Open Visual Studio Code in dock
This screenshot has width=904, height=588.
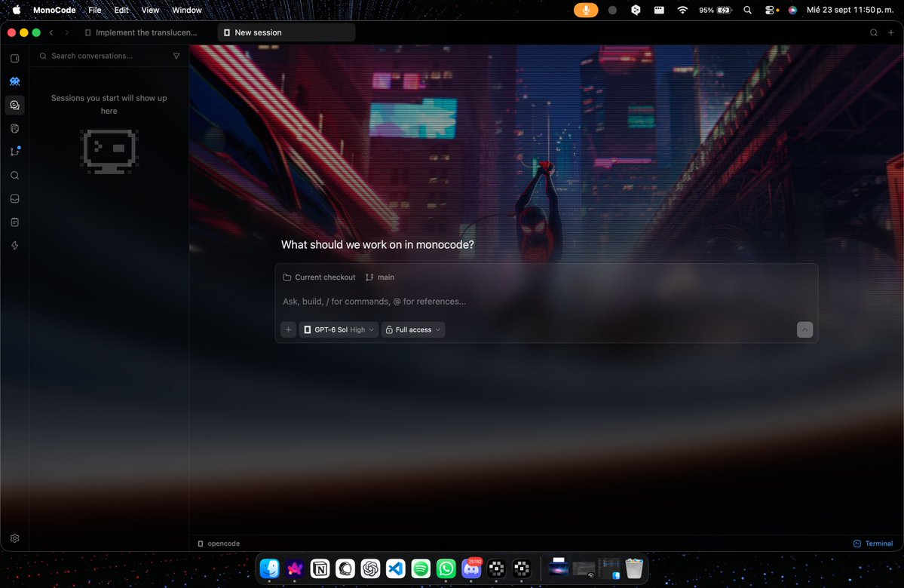point(396,568)
